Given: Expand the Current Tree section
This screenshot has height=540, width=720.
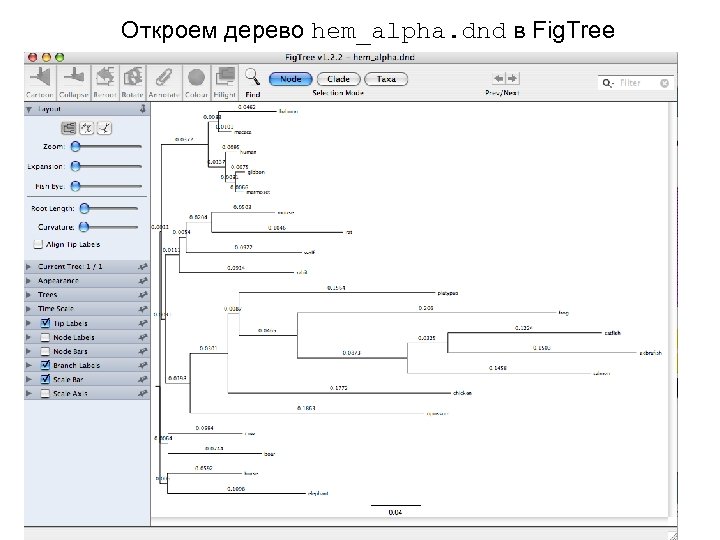Looking at the screenshot, I should pyautogui.click(x=28, y=266).
